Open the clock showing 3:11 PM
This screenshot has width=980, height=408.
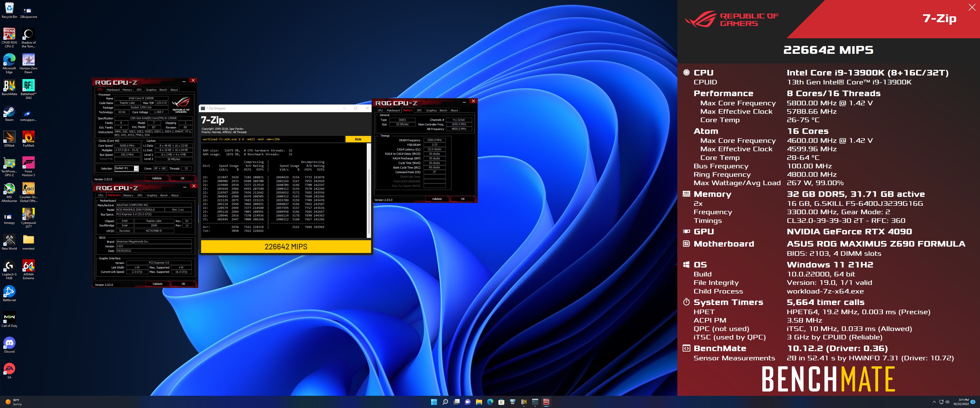click(961, 402)
